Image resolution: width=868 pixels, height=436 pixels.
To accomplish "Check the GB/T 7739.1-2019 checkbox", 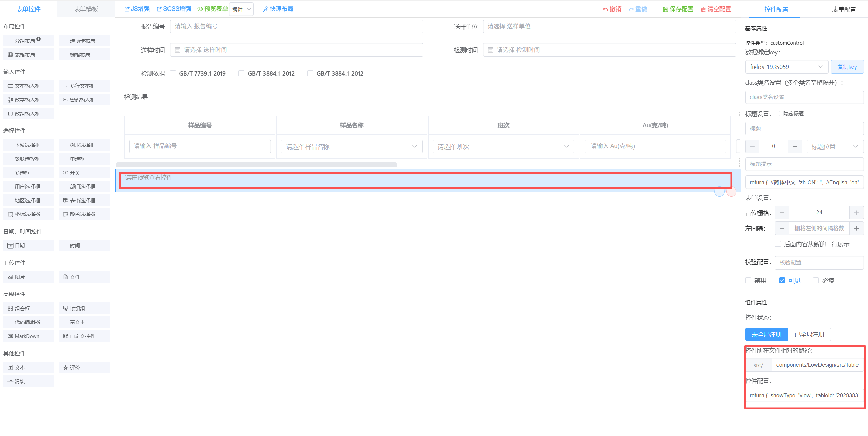I will coord(173,73).
